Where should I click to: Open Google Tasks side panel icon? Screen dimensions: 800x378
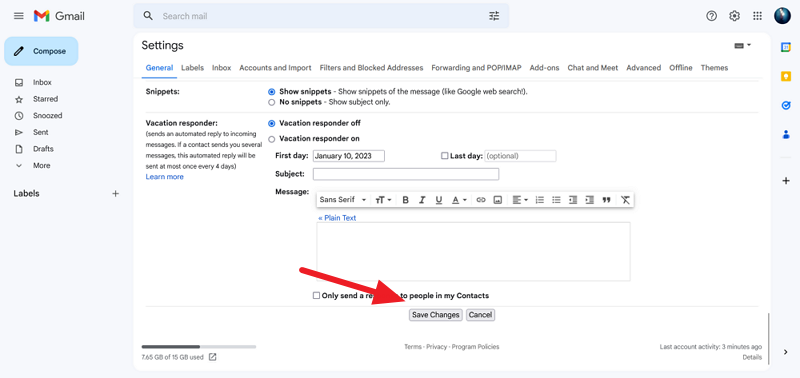coord(786,105)
